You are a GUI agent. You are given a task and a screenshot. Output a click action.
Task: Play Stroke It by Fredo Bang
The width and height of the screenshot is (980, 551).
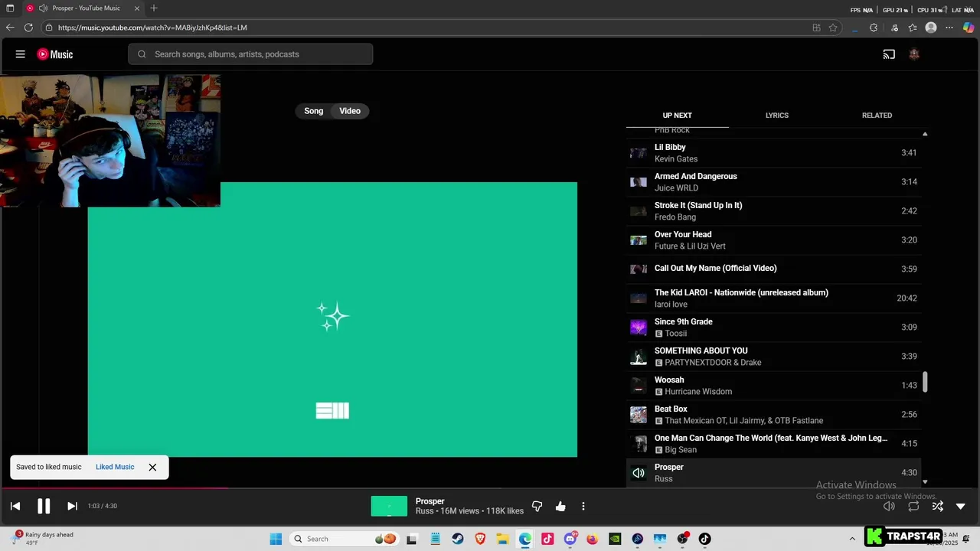(x=773, y=211)
